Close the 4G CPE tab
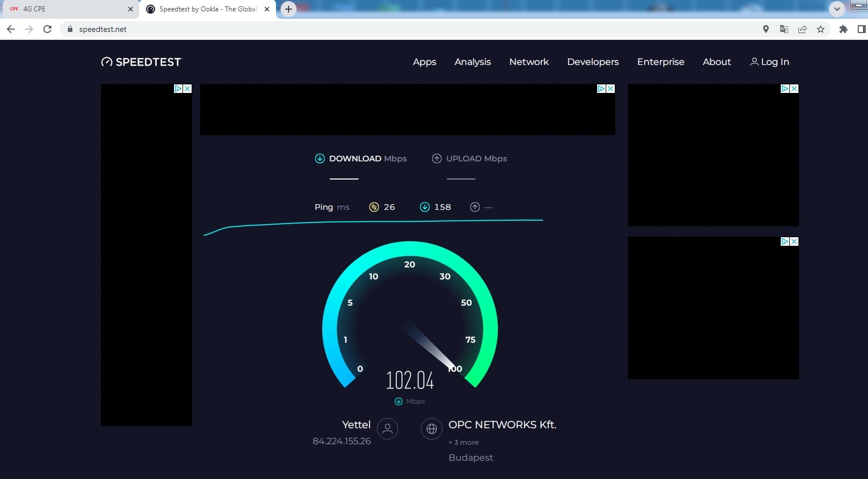868x479 pixels. 131,9
